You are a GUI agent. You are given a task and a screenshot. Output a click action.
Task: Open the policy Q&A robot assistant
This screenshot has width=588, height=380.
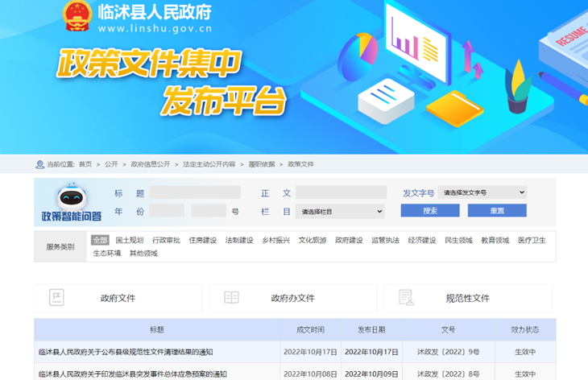[x=72, y=202]
